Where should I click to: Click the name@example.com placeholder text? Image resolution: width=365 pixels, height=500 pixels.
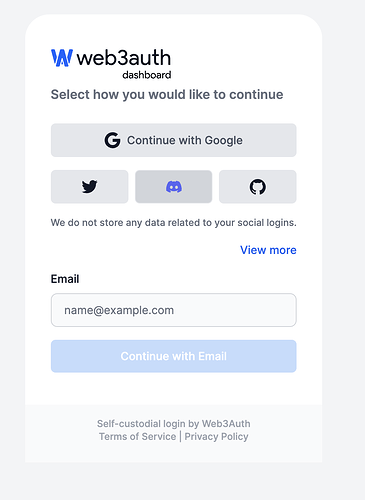[119, 310]
